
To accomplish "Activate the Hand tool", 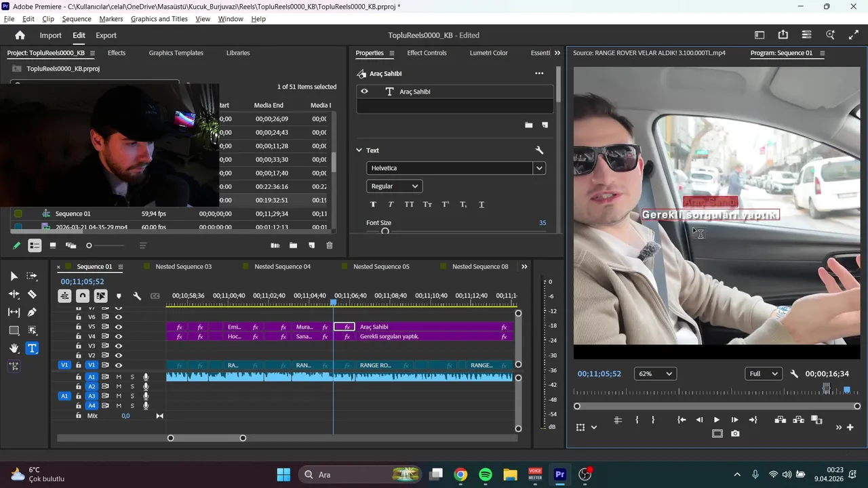I will tap(14, 348).
